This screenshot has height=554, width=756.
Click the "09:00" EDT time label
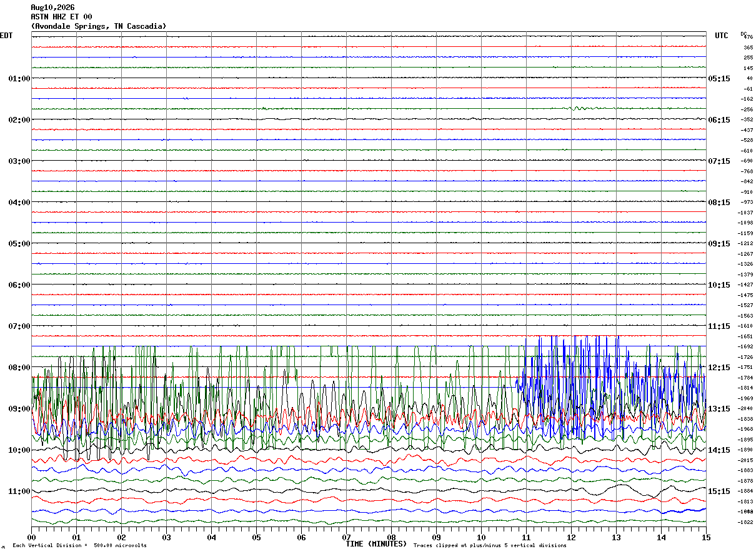19,409
